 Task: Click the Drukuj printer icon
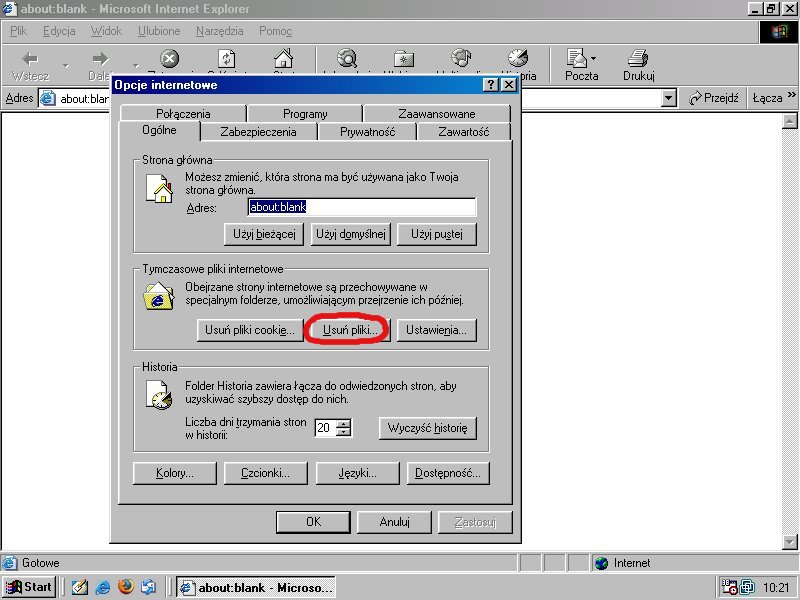click(638, 59)
